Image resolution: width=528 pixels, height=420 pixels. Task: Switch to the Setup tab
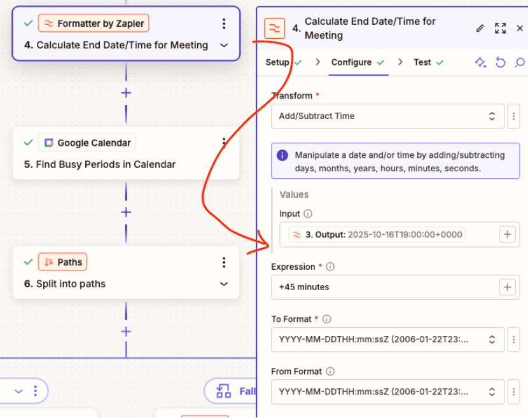point(277,62)
